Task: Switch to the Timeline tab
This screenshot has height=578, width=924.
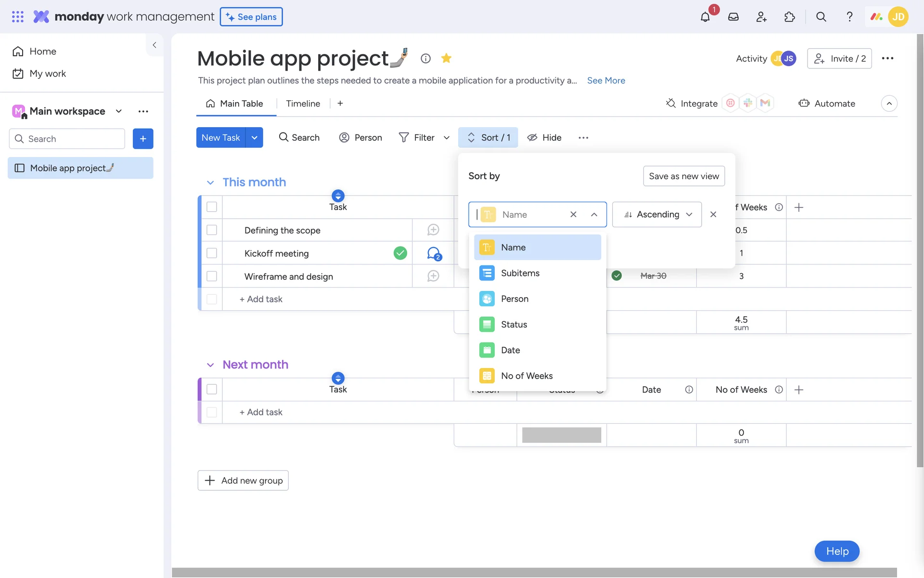Action: (303, 104)
